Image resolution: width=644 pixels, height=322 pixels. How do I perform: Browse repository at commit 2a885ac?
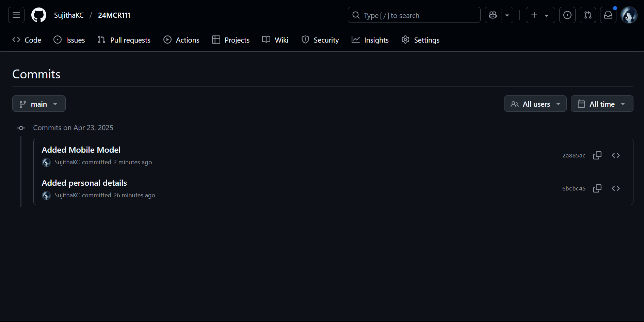pyautogui.click(x=616, y=155)
